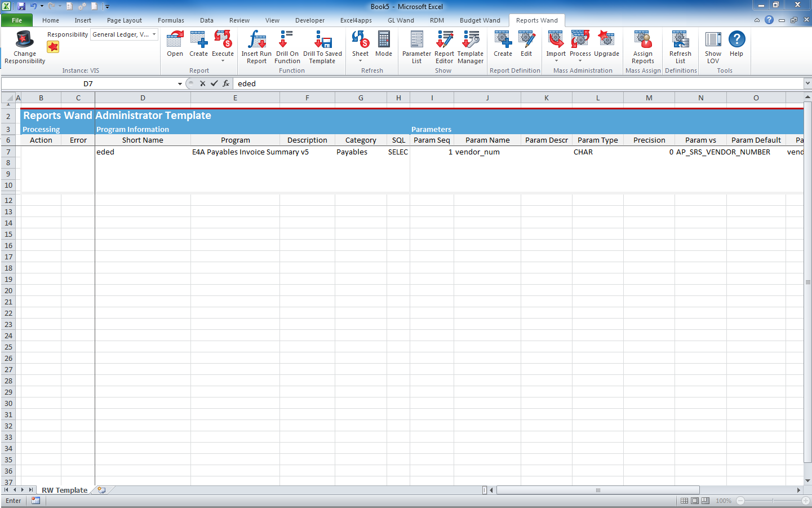Viewport: 812px width, 508px height.
Task: Select cell containing vendor_num
Action: (487, 152)
